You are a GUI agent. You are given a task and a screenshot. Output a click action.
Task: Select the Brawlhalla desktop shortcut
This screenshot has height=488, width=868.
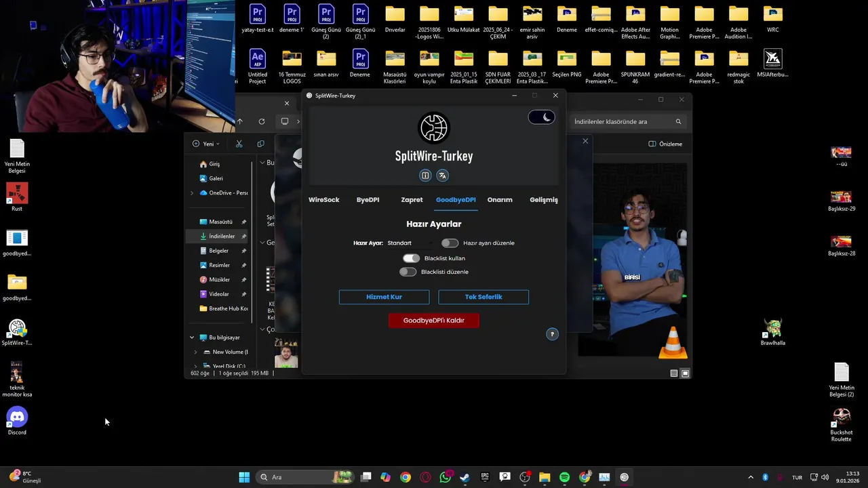tap(773, 332)
